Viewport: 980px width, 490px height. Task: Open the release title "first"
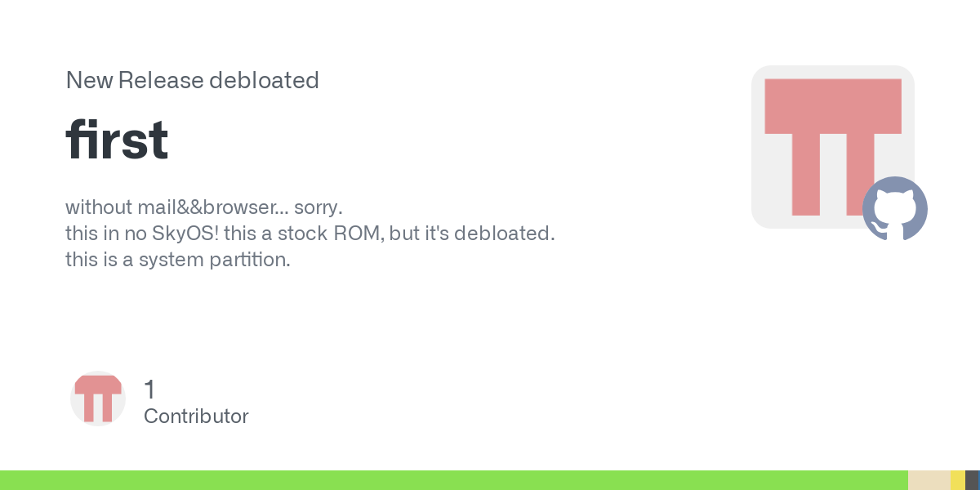117,140
